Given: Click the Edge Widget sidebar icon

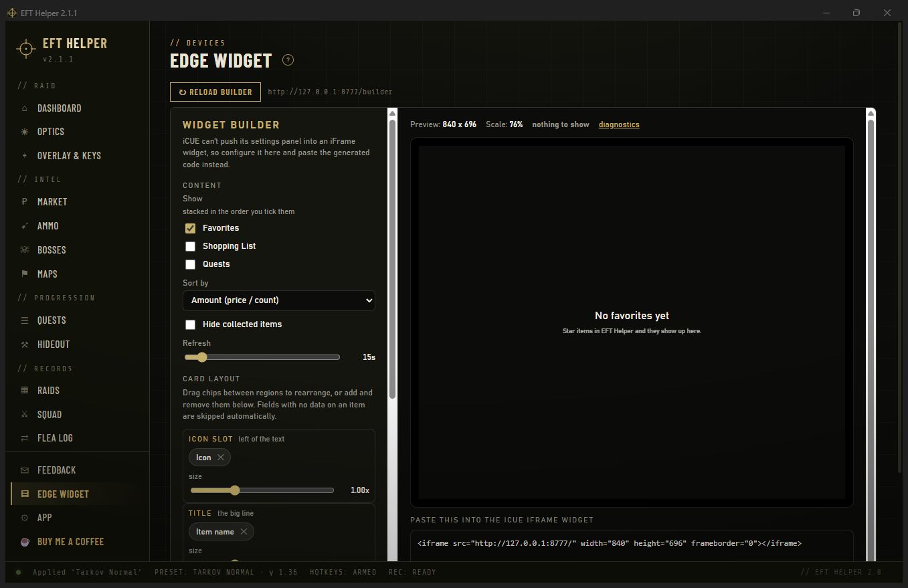Looking at the screenshot, I should (25, 494).
